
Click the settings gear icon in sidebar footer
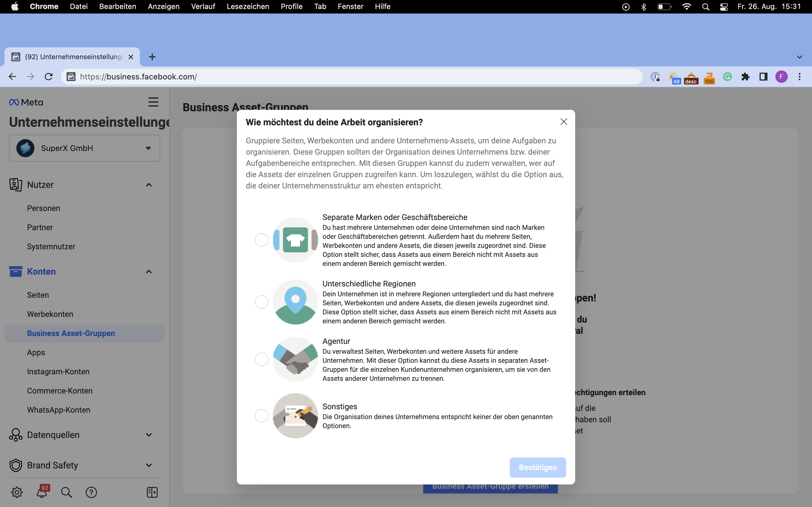pos(17,492)
